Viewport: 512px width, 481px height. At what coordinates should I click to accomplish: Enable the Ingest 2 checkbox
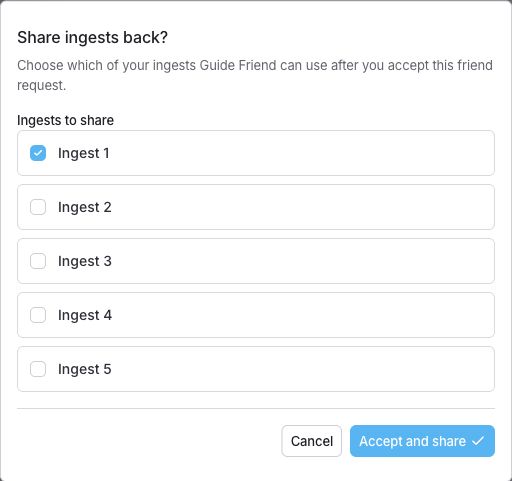(x=38, y=207)
